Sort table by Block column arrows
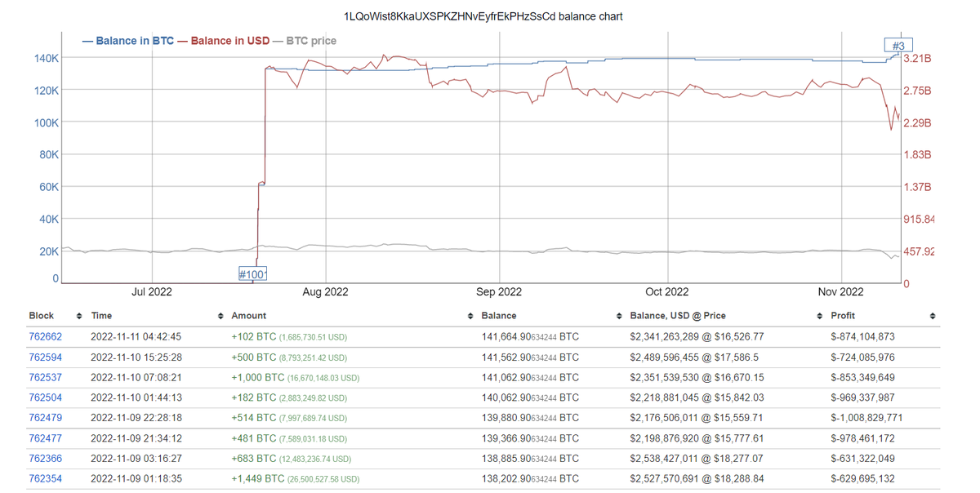 pyautogui.click(x=79, y=316)
